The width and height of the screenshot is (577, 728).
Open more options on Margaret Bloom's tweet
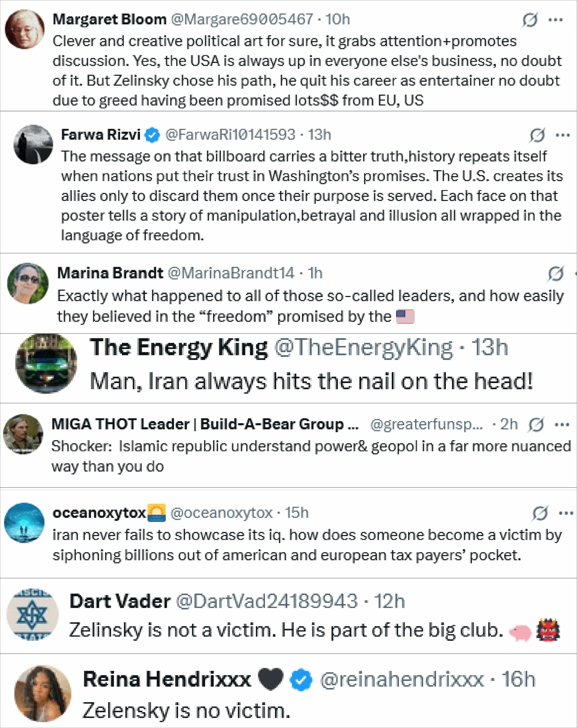(x=556, y=20)
